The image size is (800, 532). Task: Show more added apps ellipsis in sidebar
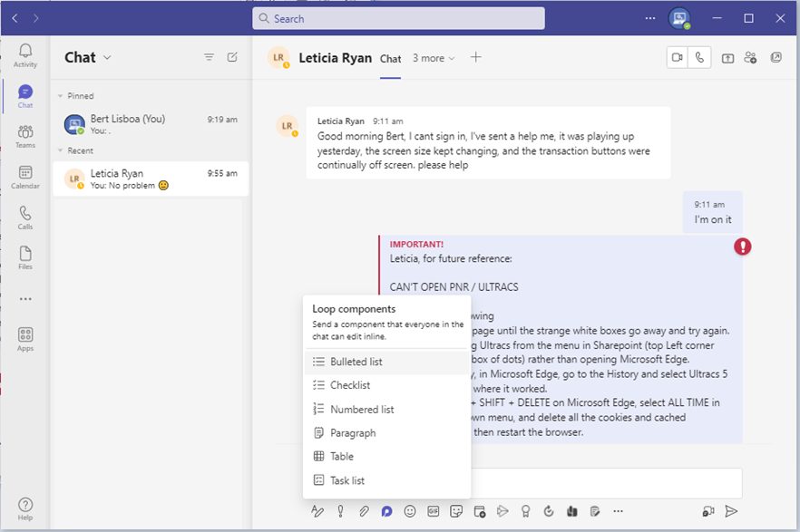(25, 299)
